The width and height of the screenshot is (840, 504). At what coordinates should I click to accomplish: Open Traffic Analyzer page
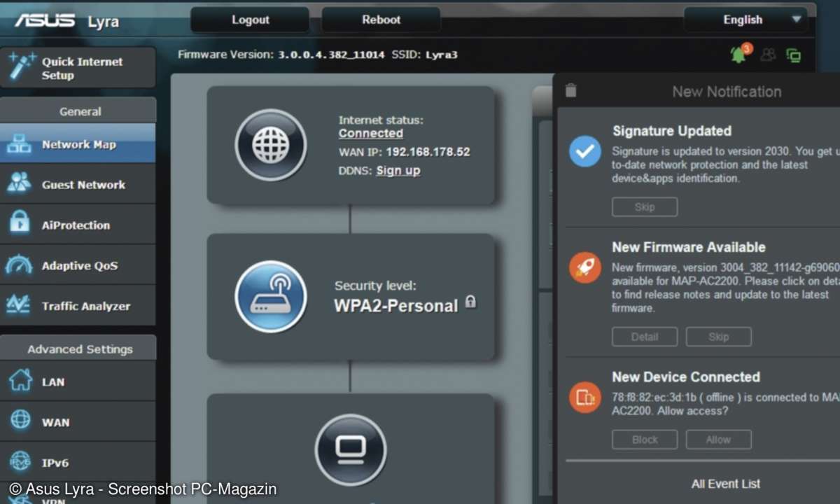(x=78, y=306)
